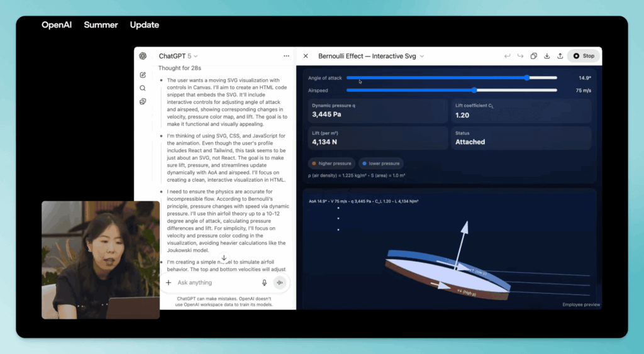Start dictation with the microphone icon
This screenshot has height=354, width=644.
coord(264,282)
